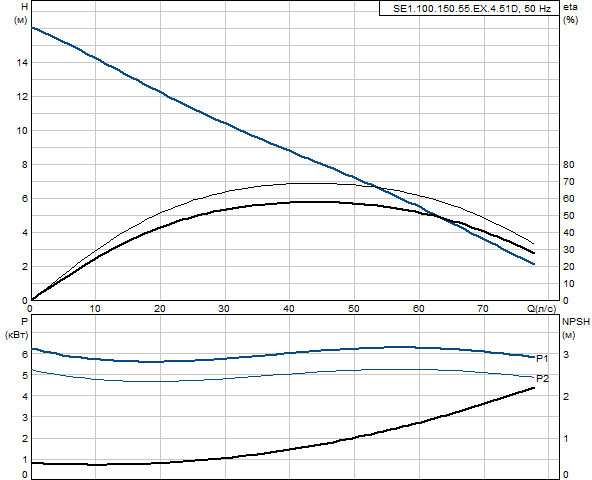Click the P2 power curve label
Viewport: 592px width, 480px height.
(543, 378)
